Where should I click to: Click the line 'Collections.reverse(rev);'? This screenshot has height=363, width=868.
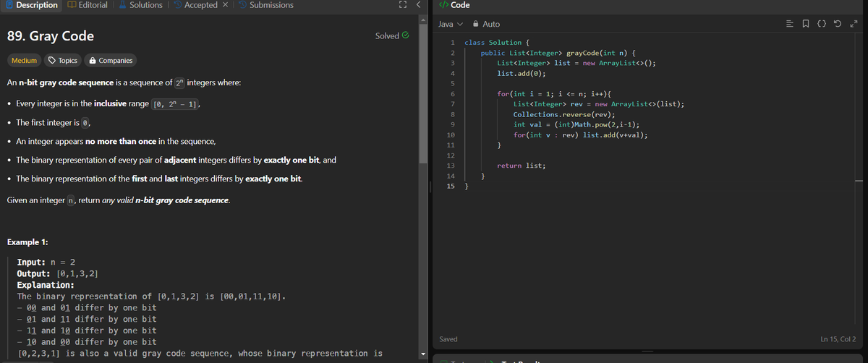[564, 114]
